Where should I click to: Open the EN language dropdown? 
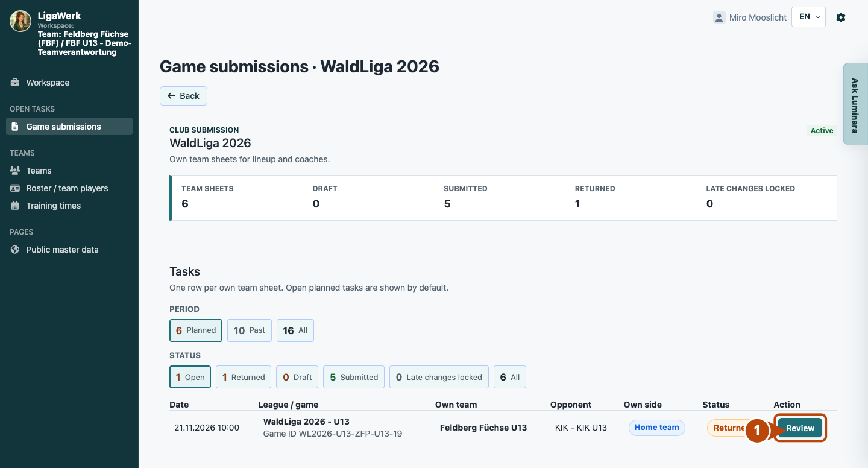click(x=808, y=17)
